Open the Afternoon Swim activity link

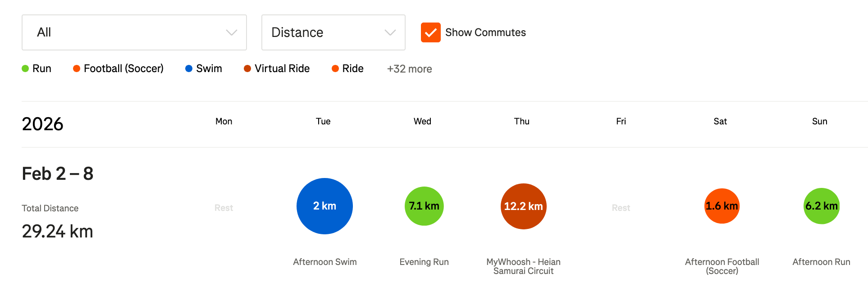point(324,262)
